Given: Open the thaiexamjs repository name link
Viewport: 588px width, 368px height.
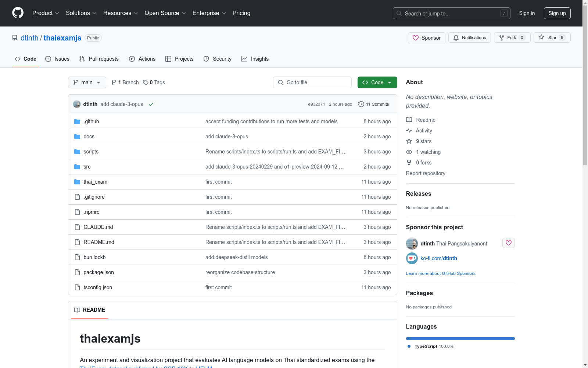Looking at the screenshot, I should coord(62,38).
